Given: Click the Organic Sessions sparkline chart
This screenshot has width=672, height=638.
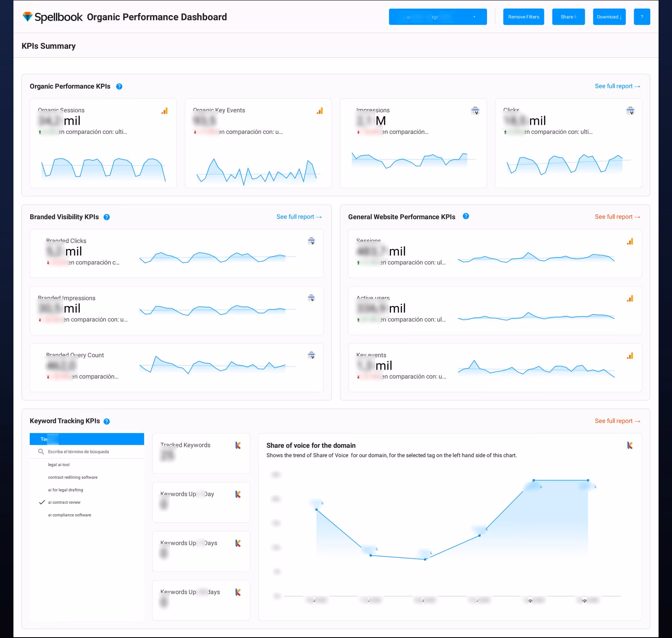Looking at the screenshot, I should [x=103, y=169].
